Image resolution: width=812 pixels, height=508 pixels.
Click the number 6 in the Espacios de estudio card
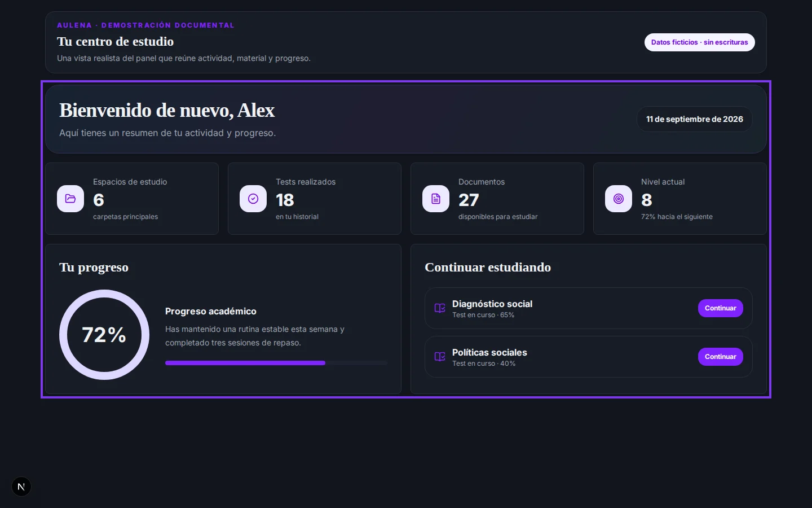[99, 200]
